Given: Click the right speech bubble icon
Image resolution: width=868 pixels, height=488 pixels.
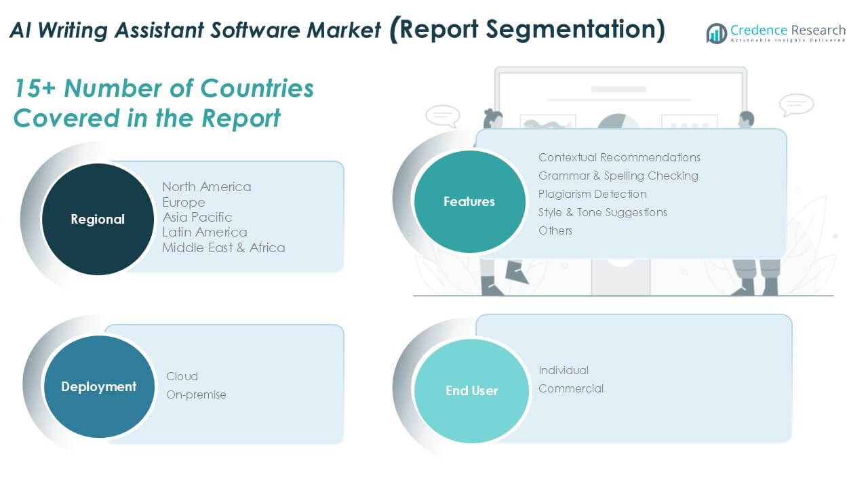Looking at the screenshot, I should 796,105.
